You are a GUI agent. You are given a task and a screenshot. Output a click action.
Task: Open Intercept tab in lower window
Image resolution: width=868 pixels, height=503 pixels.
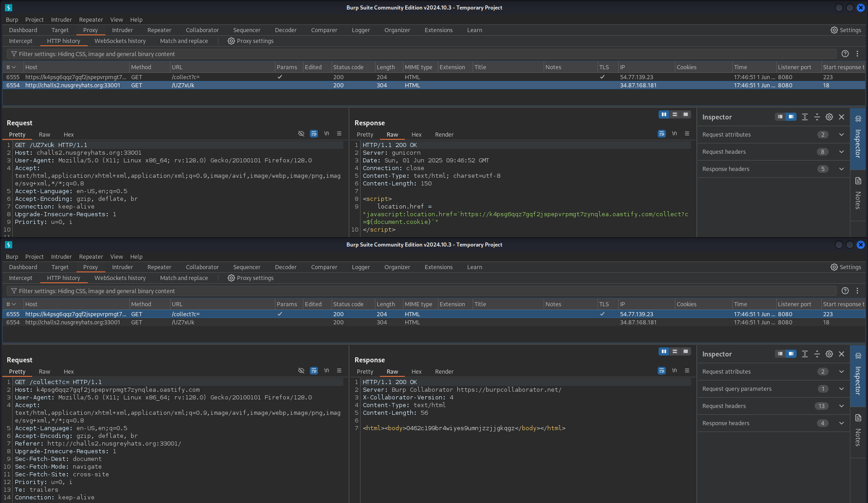[x=21, y=278]
